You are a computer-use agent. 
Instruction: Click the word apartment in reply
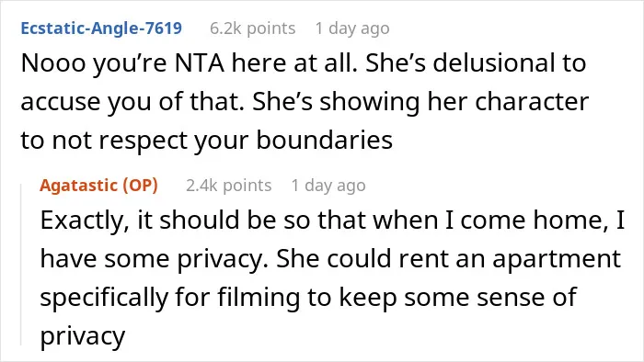[x=557, y=259]
